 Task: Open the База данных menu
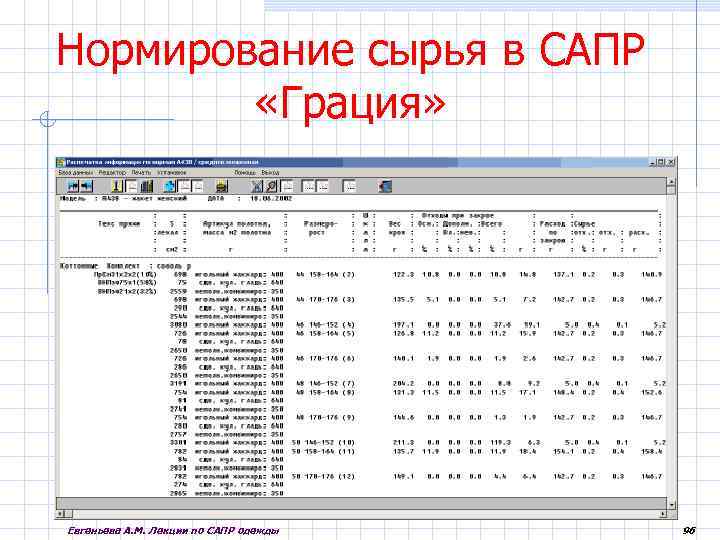tap(75, 173)
